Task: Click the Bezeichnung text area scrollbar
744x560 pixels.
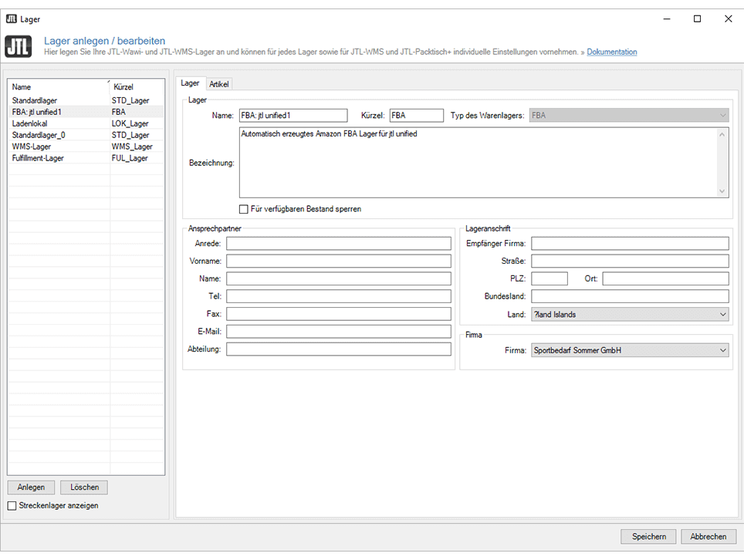Action: (722, 163)
